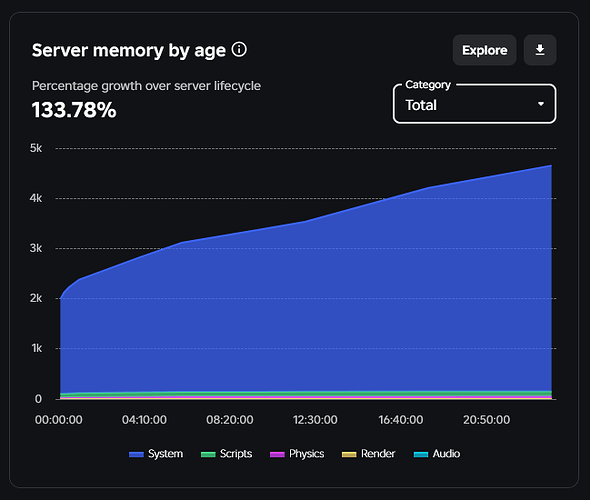
Task: Toggle the Scripts legend series
Action: [x=226, y=454]
